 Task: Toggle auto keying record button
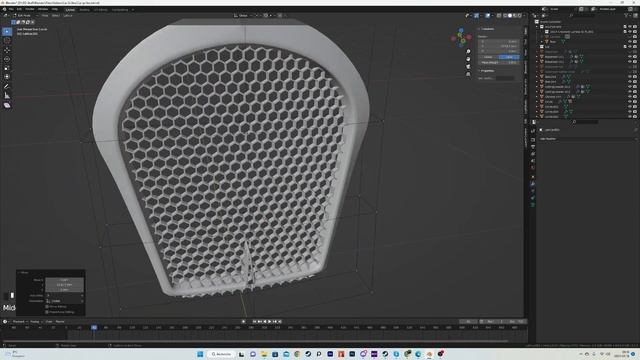click(x=244, y=322)
